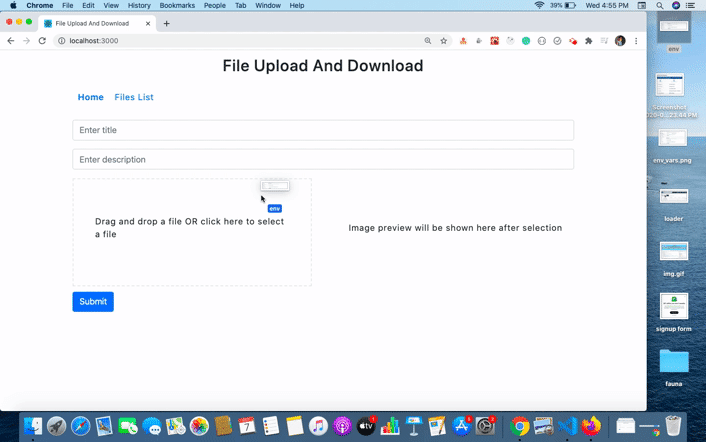Open a new Chrome tab with plus
Image resolution: width=706 pixels, height=442 pixels.
pyautogui.click(x=167, y=23)
